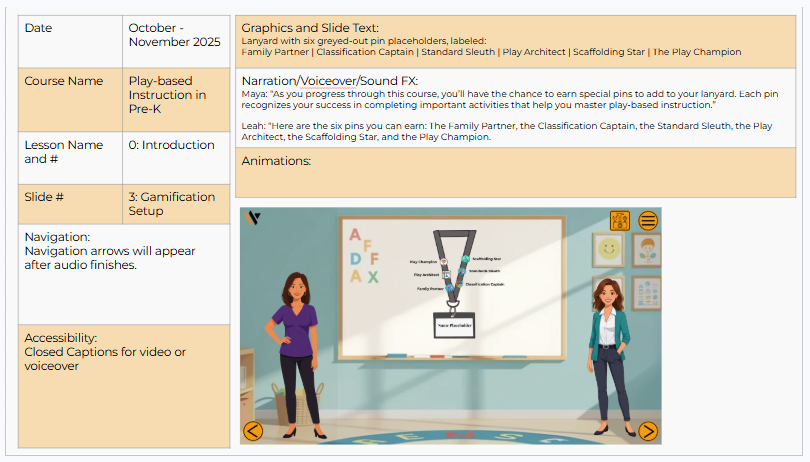Click the smiley face wall picture
810x462 pixels.
point(609,250)
